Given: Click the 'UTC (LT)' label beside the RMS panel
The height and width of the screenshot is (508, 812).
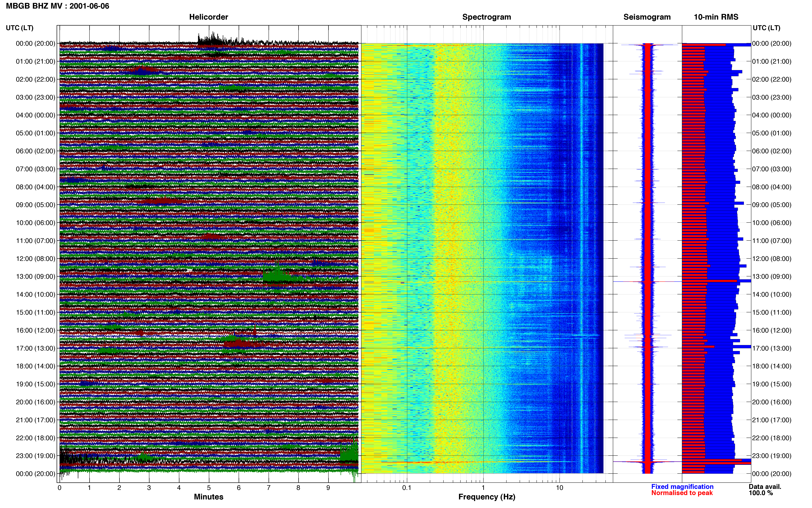Looking at the screenshot, I should point(766,28).
